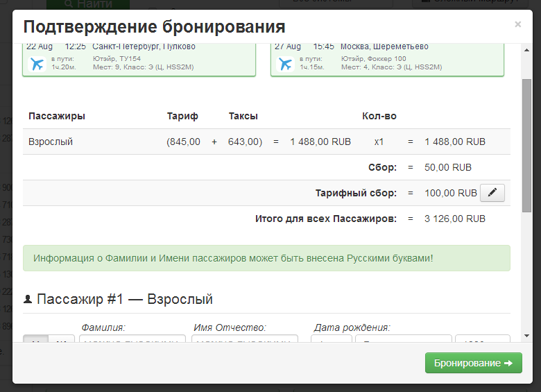Click the Дата рождения field label
Viewport: 541px width, 392px height.
coord(352,327)
